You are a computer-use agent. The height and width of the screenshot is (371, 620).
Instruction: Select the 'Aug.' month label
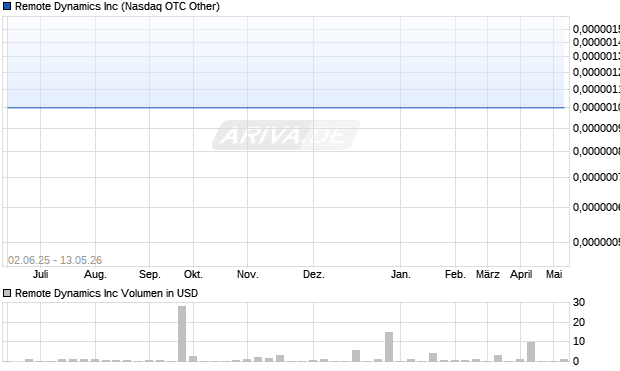(x=95, y=274)
